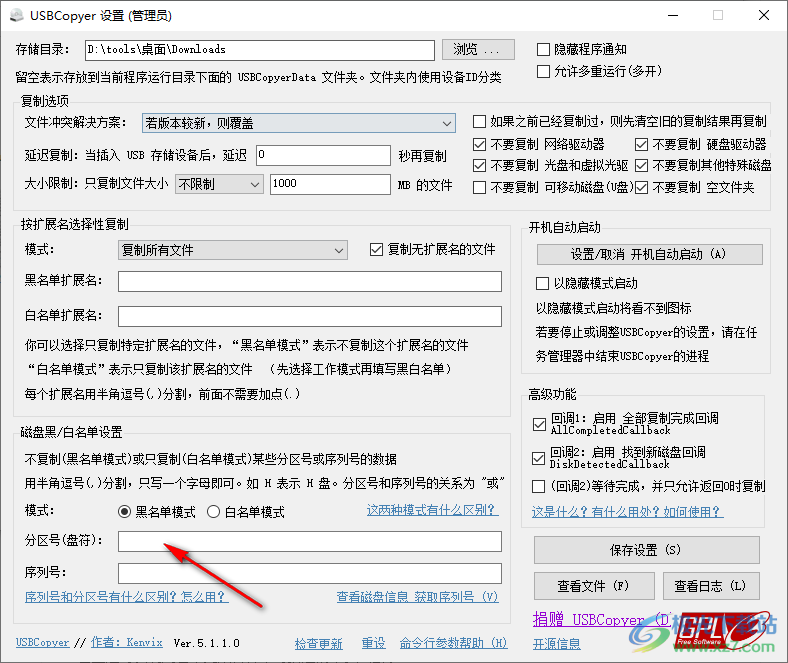Toggle 回调2 DiskDetectedCallback checkbox
This screenshot has width=788, height=663.
538,458
